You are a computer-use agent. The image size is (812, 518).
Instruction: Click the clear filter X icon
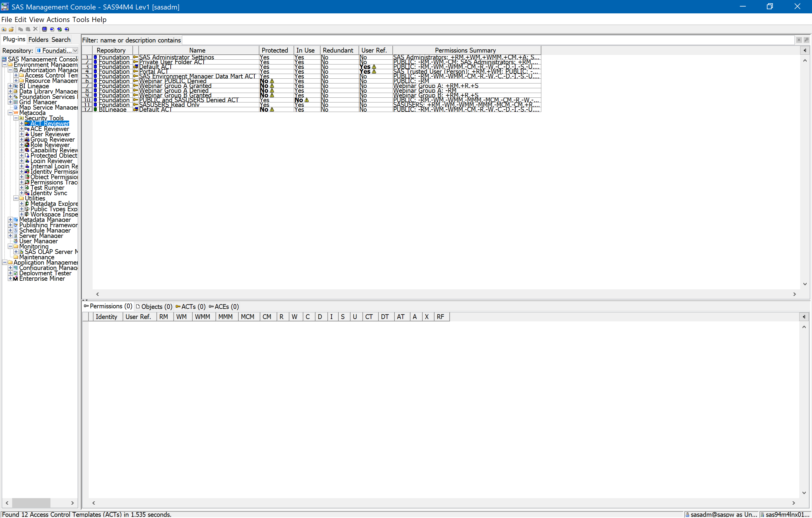click(799, 40)
